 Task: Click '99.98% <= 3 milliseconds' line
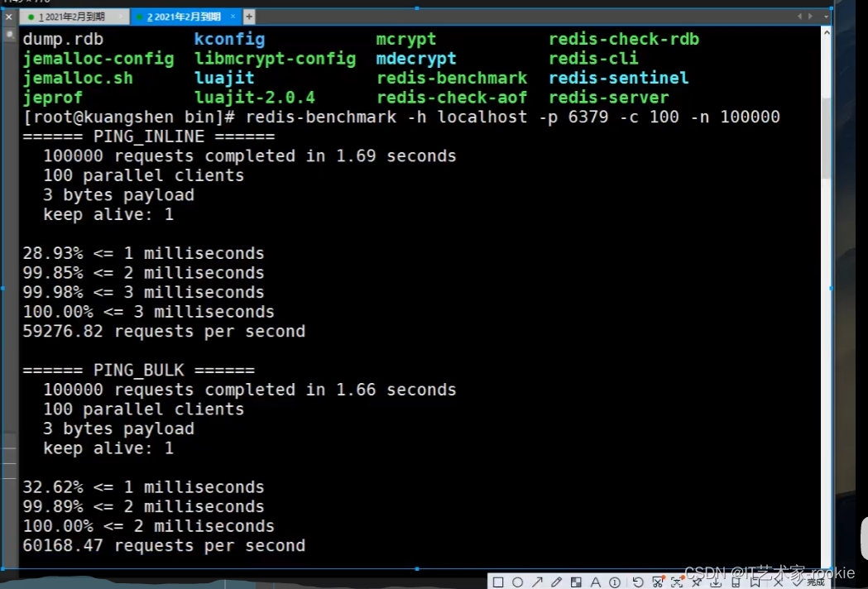[x=143, y=292]
